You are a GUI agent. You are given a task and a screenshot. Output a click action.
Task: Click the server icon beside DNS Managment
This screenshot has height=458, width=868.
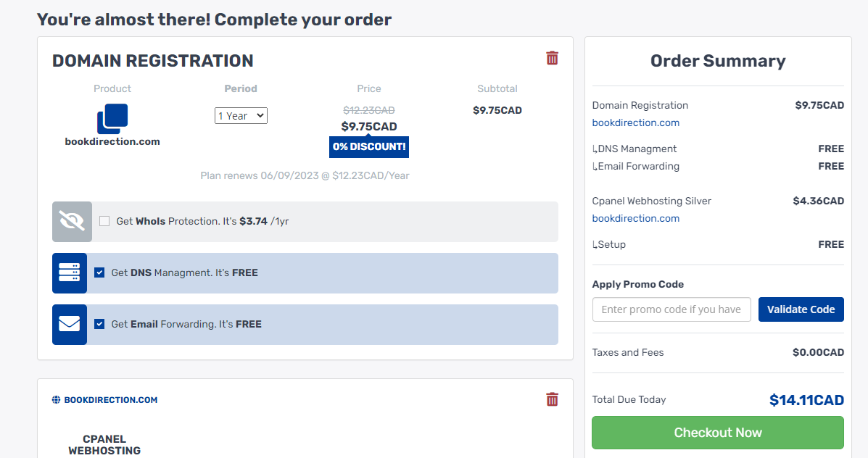(69, 272)
